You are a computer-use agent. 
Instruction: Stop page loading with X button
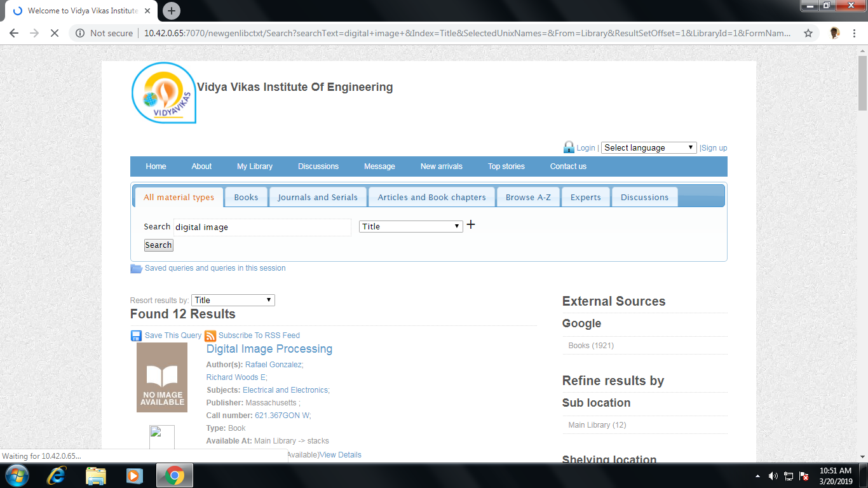(55, 33)
